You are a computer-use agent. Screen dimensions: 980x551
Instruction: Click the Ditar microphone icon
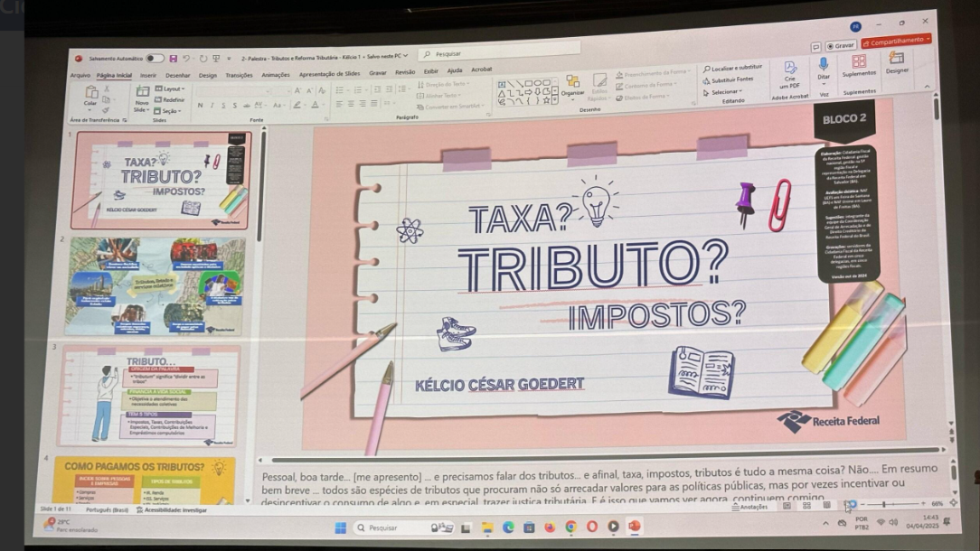pyautogui.click(x=824, y=65)
